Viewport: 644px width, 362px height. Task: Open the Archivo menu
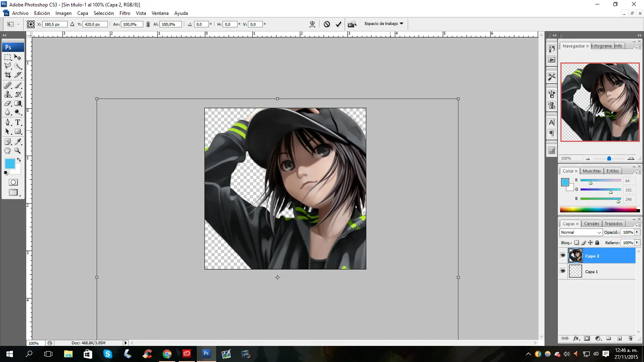tap(20, 13)
